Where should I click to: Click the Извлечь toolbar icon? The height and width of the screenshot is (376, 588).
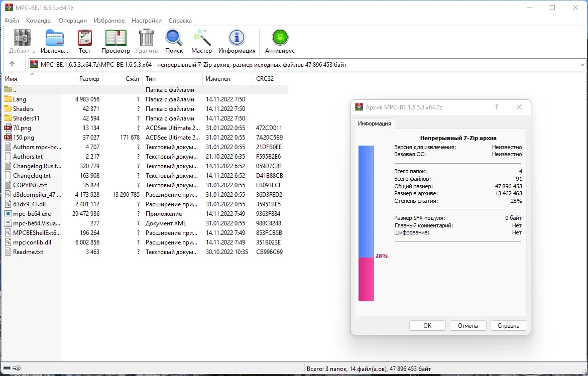[x=54, y=38]
